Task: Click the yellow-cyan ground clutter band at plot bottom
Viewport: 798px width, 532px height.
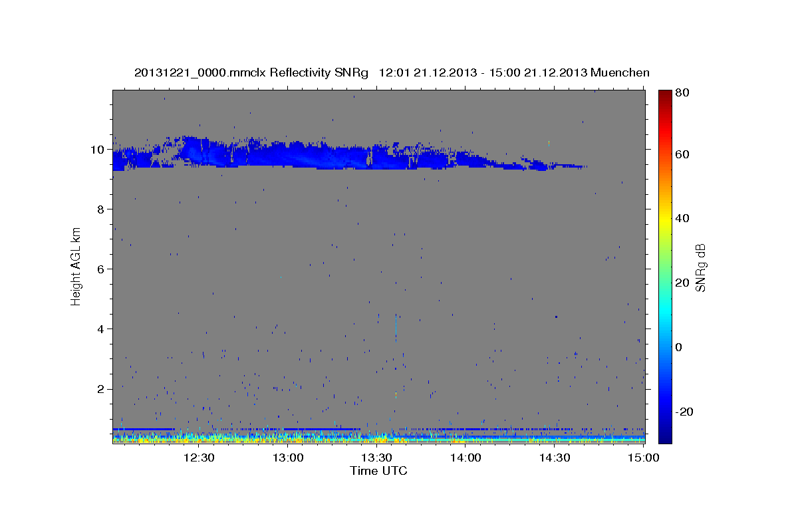Action: coord(378,438)
